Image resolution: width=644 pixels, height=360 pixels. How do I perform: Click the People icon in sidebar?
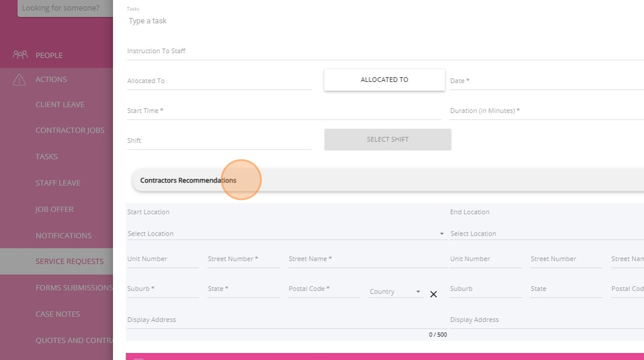coord(20,55)
